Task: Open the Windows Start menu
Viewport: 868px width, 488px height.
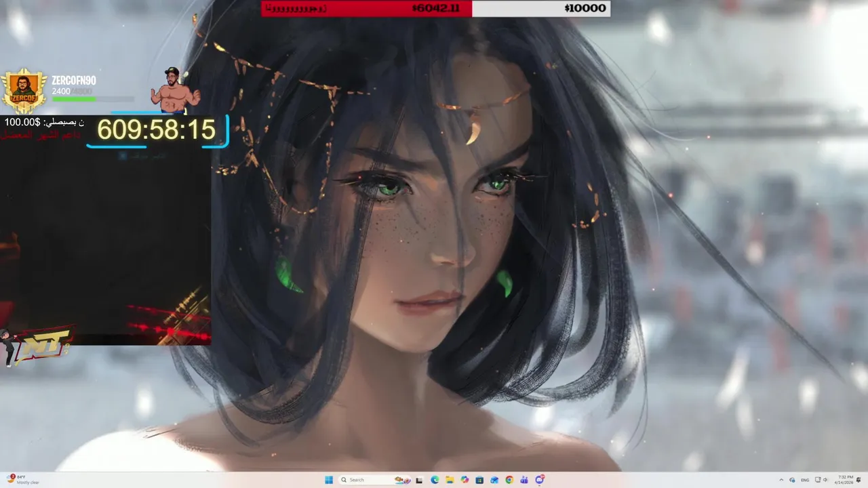Action: tap(329, 480)
